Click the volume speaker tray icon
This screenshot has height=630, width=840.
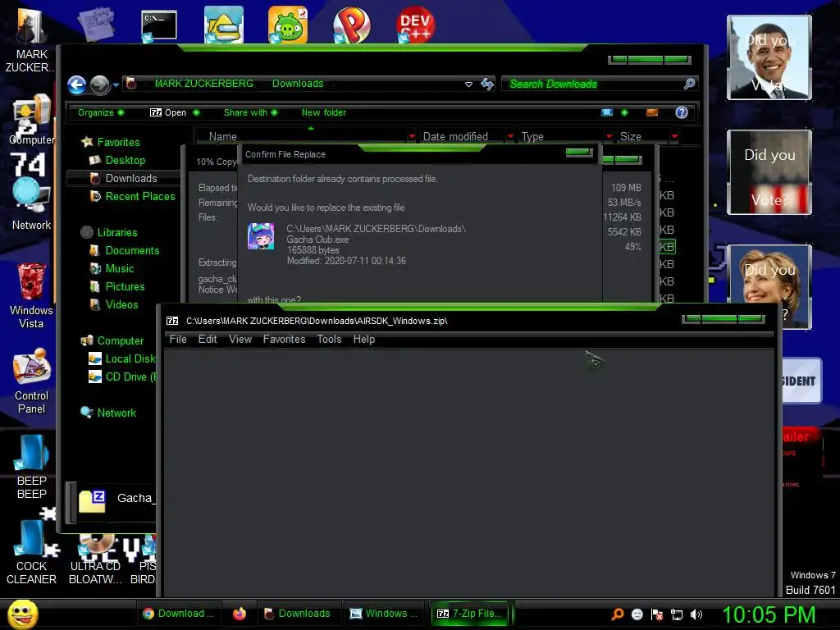696,614
